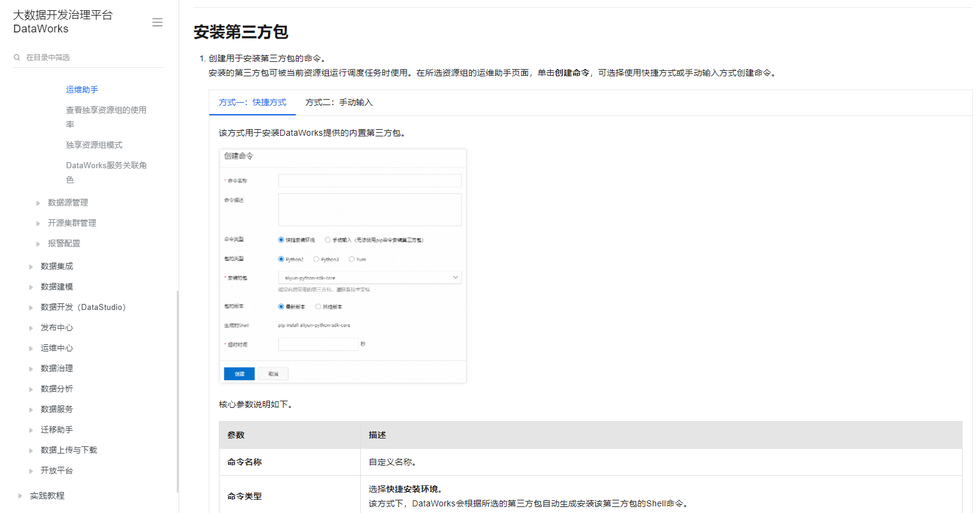Click the 安装第三方包 page heading
Screen dimensions: 980x513
coord(241,32)
